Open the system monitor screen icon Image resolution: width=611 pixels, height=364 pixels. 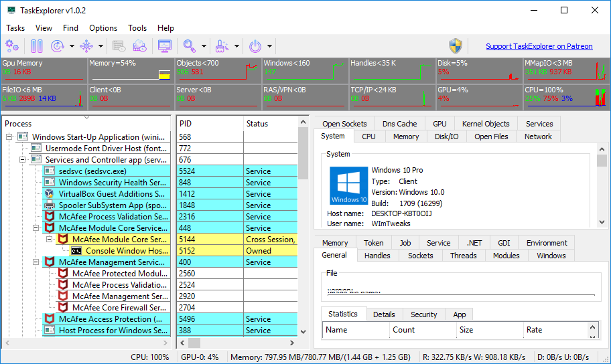tap(164, 46)
